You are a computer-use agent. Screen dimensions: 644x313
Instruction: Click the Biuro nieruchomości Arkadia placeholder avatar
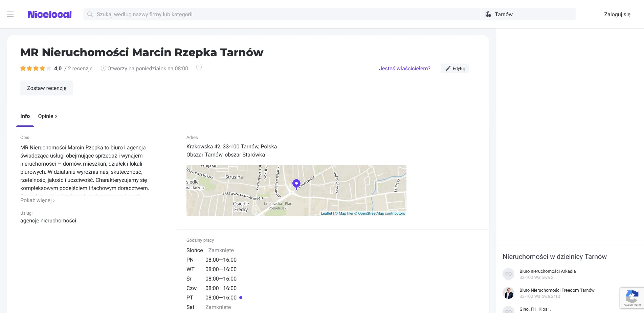(508, 274)
